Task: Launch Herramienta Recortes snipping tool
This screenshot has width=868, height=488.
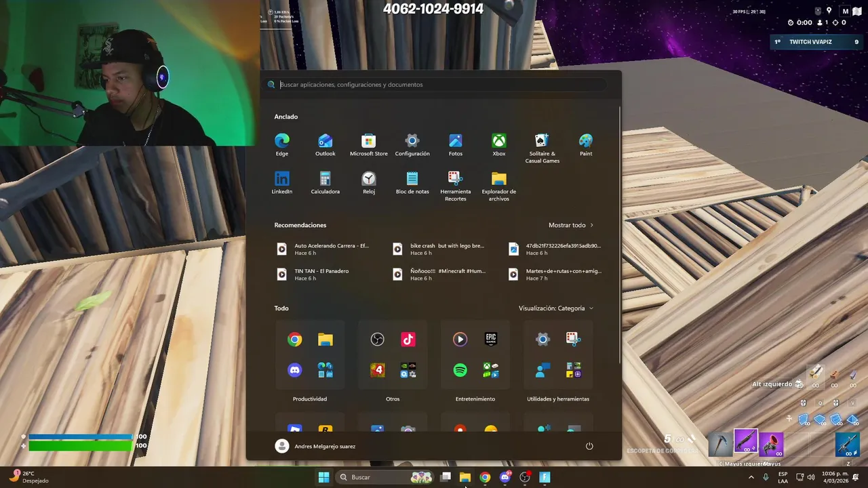Action: (456, 186)
